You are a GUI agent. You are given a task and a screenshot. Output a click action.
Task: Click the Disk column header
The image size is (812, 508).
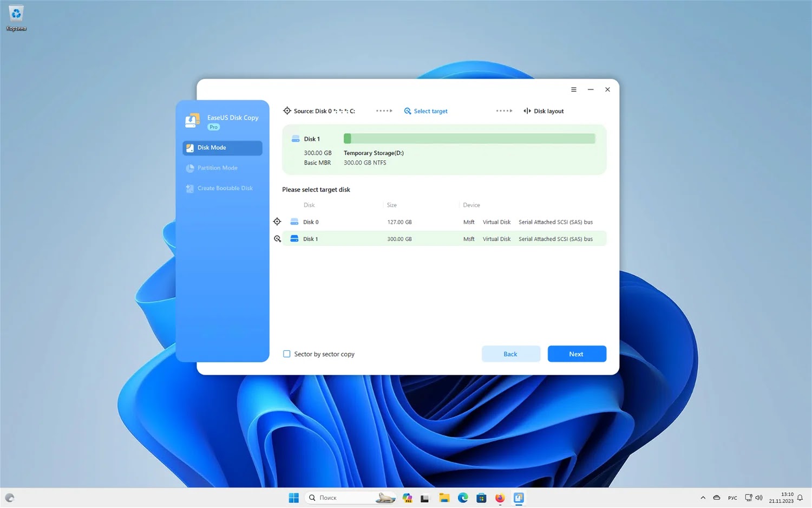[309, 205]
